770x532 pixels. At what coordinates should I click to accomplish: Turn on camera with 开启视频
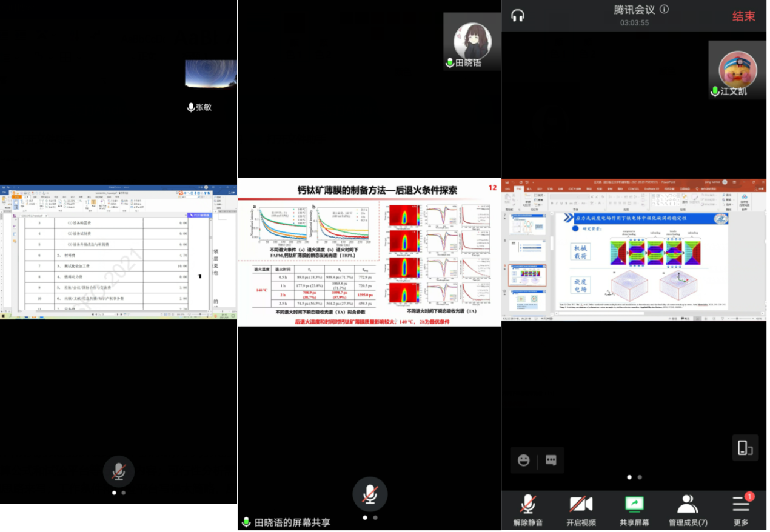[581, 510]
